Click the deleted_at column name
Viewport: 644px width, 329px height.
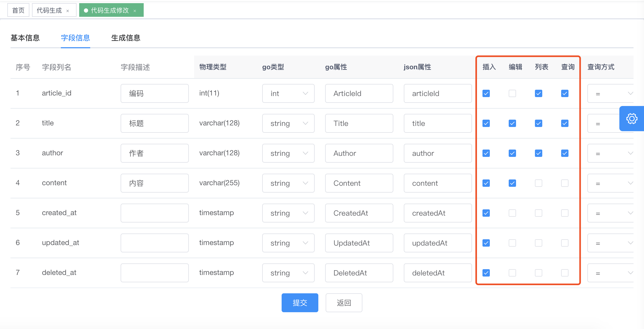(x=59, y=273)
